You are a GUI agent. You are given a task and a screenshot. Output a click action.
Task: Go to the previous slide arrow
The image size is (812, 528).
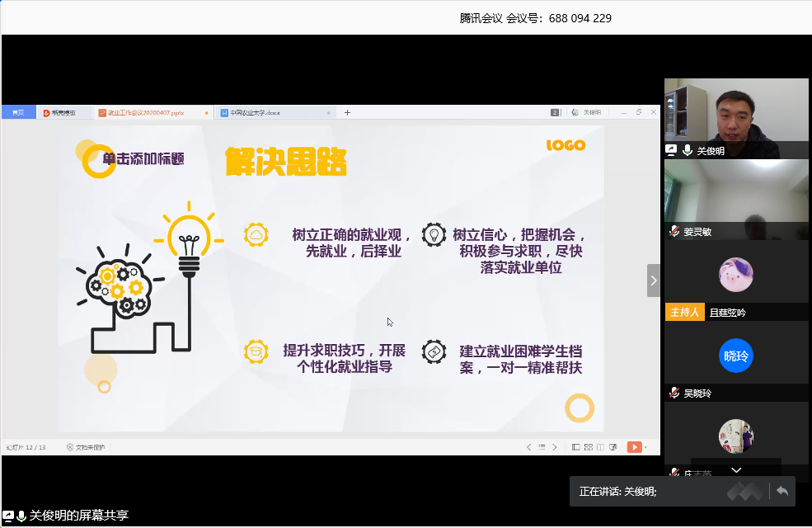[528, 447]
